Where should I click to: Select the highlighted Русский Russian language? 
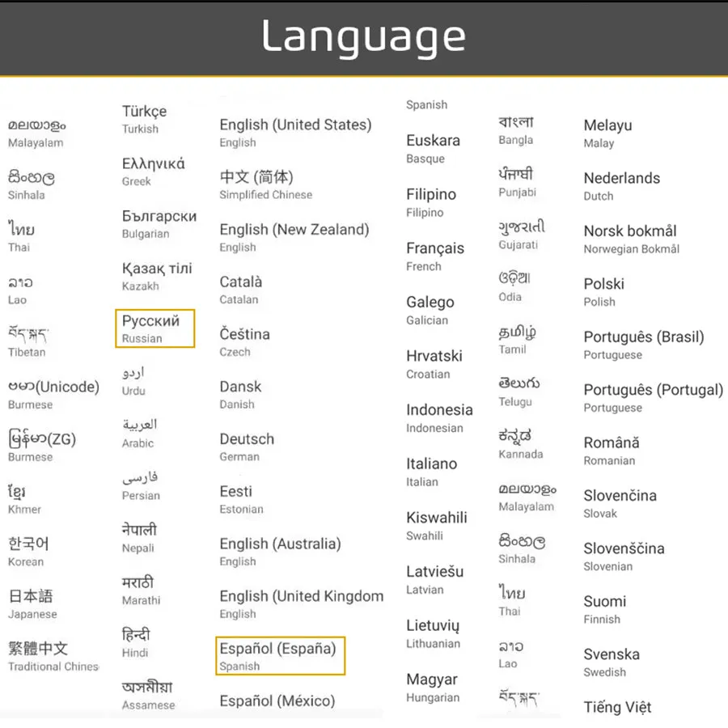click(x=154, y=328)
